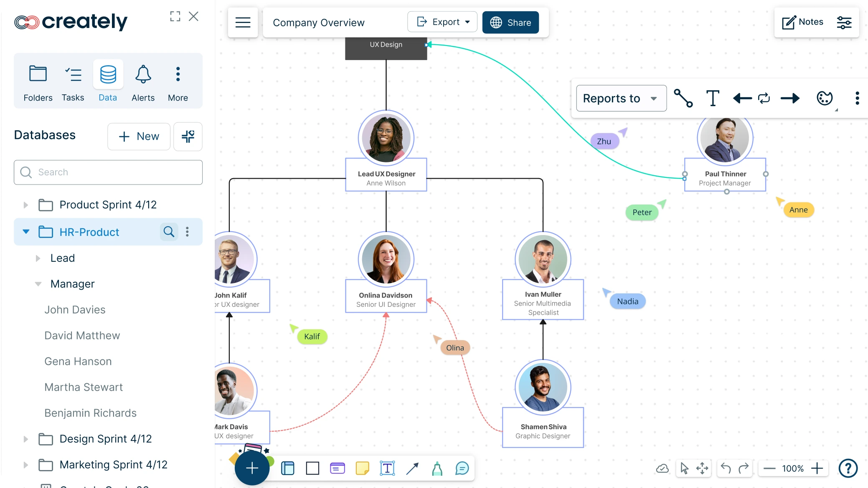Open the Share menu
Viewport: 868px width, 488px height.
509,22
